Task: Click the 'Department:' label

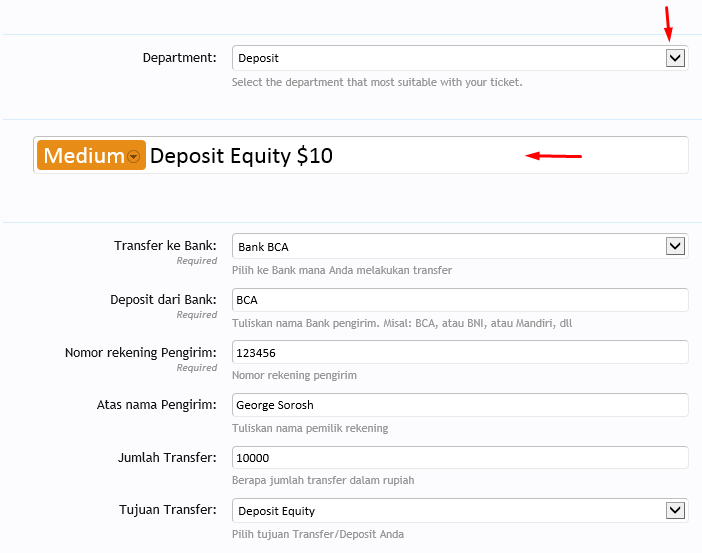Action: pos(179,58)
